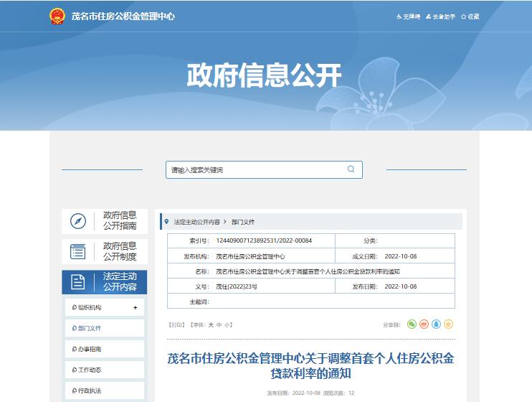This screenshot has width=532, height=402.
Task: Select 部门文件 in left sidebar
Action: 90,328
